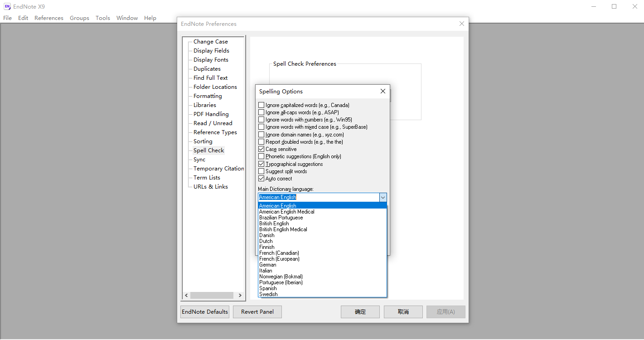Enable Report doubled words checkbox
Screen dimensions: 644x340
point(261,142)
